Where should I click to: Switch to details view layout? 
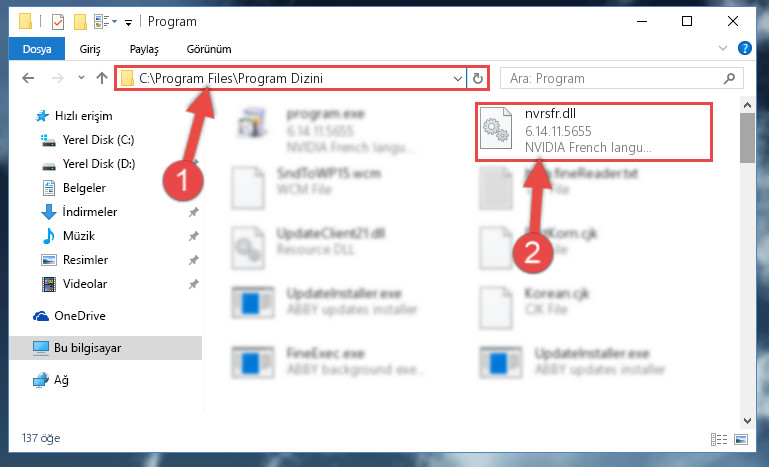point(718,439)
